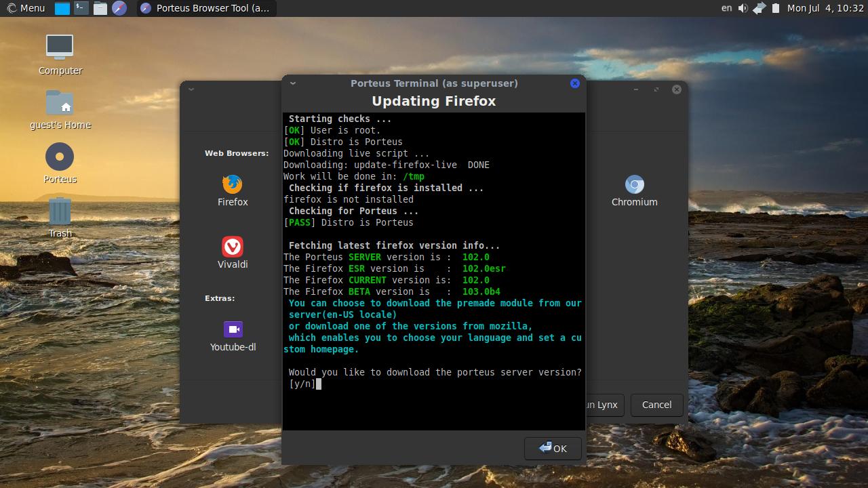The image size is (868, 488).
Task: Close the Porteus Browser Tool window
Action: tap(677, 89)
